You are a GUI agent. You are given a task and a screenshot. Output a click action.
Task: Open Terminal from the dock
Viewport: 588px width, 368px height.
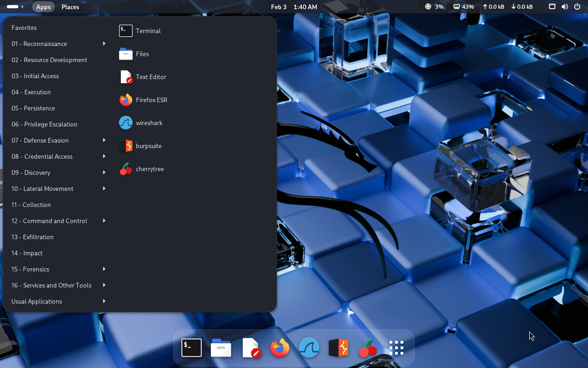[x=192, y=348]
